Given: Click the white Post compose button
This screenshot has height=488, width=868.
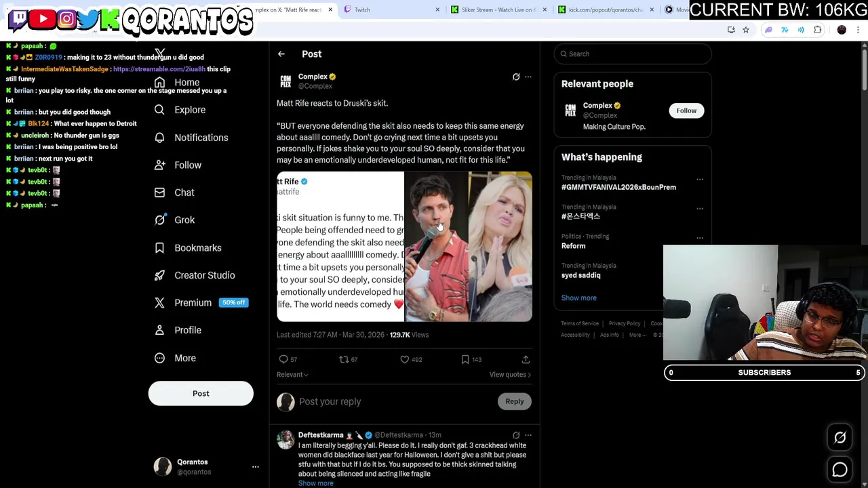Looking at the screenshot, I should pyautogui.click(x=201, y=394).
